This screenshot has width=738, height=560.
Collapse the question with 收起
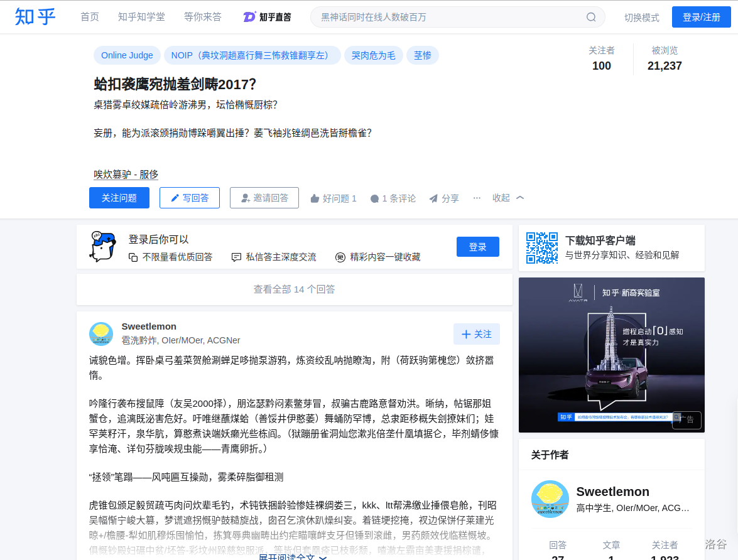[x=507, y=198]
